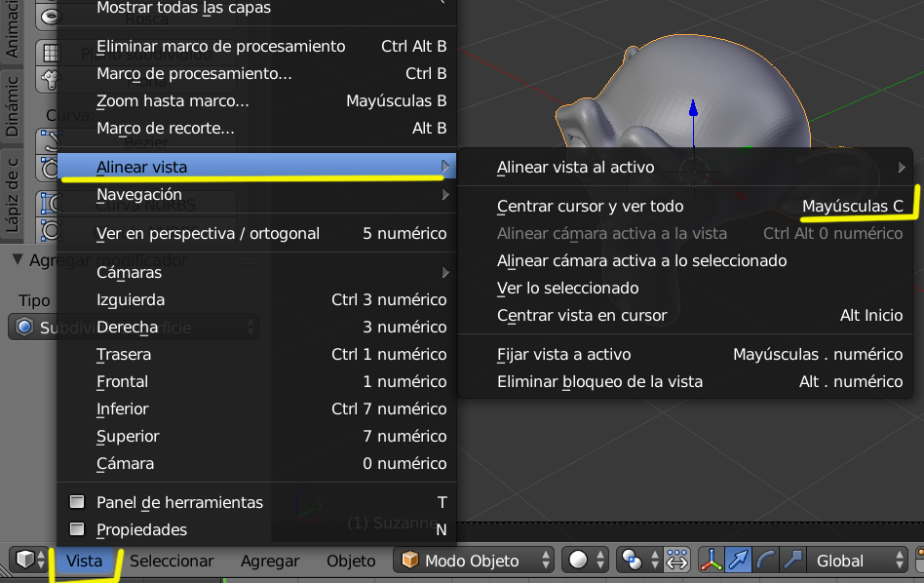
Task: Choose Eliminar marco de procesamiento
Action: pyautogui.click(x=257, y=46)
